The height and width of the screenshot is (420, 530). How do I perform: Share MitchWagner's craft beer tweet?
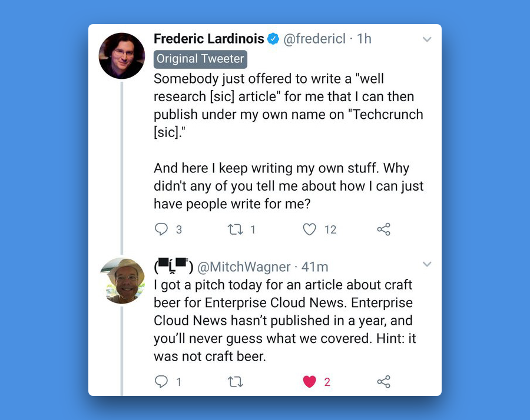pyautogui.click(x=383, y=382)
